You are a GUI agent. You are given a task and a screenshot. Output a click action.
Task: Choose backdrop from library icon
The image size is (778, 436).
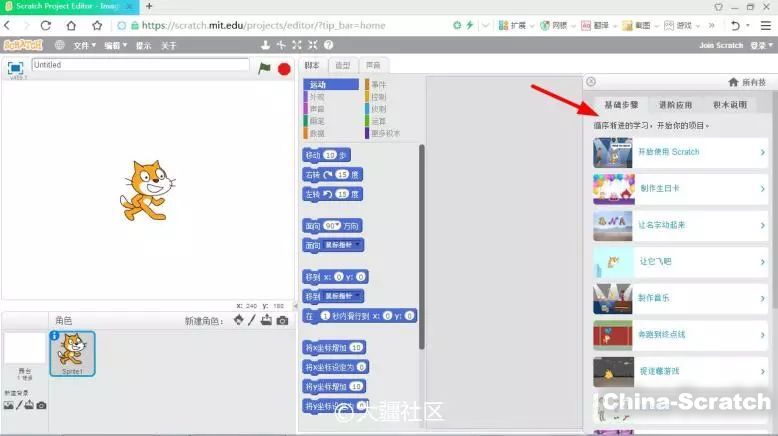(x=8, y=405)
